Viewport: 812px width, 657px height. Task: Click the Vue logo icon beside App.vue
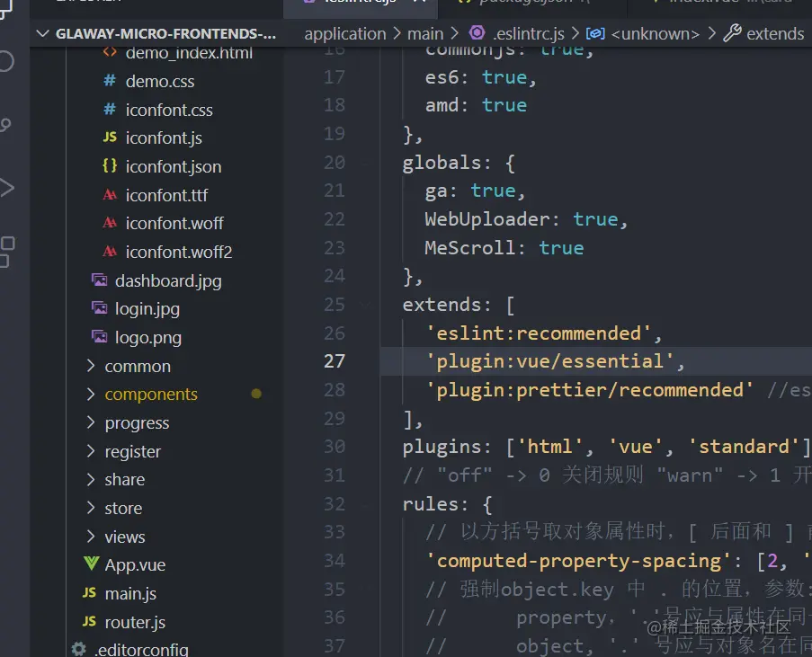click(x=91, y=564)
